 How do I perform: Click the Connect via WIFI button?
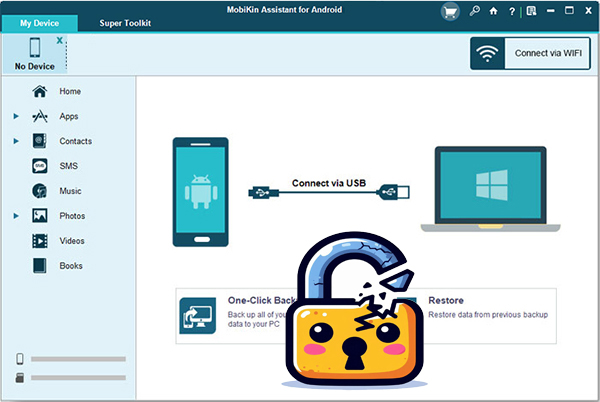coord(530,54)
